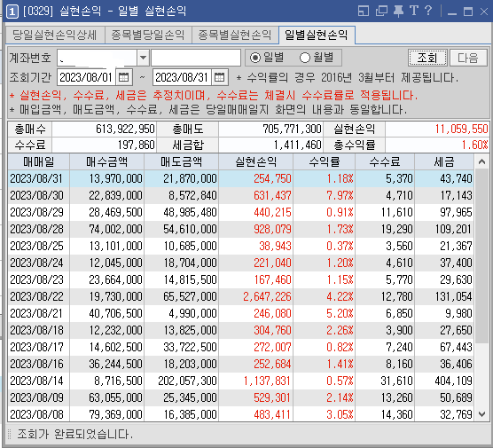Expand the 계좌번호 account dropdown
Image resolution: width=493 pixels, height=448 pixels.
pos(143,58)
